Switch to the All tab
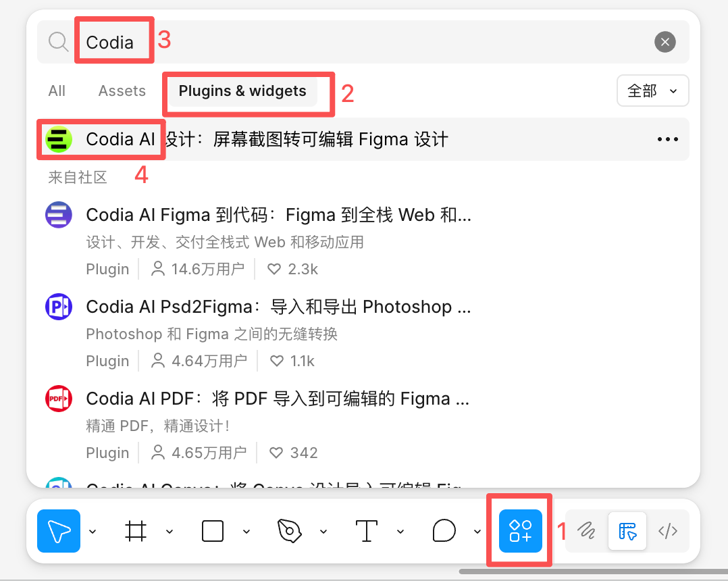Screen dimensions: 728x581 pyautogui.click(x=57, y=91)
